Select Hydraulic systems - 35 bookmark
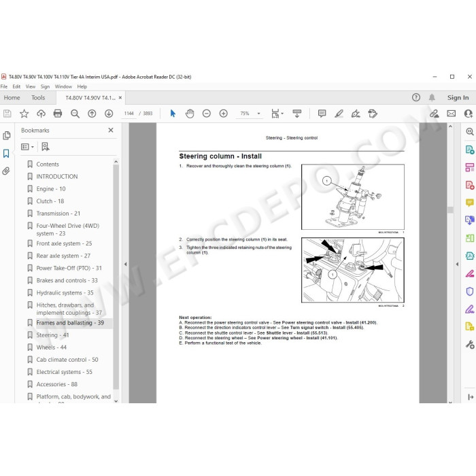This screenshot has height=476, width=476. (x=65, y=293)
